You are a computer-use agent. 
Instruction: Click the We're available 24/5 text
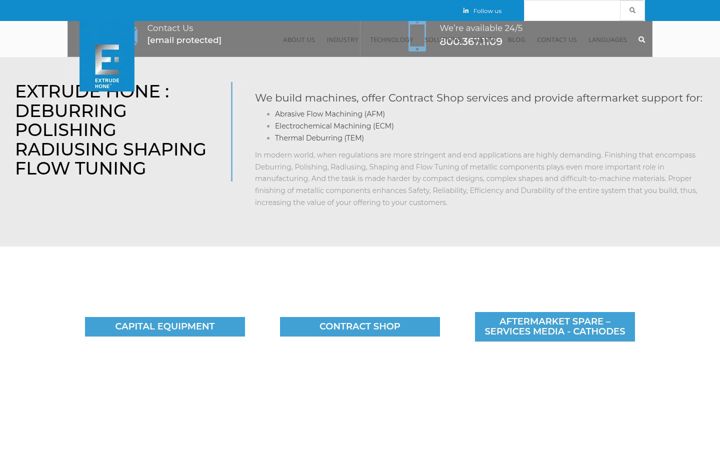[481, 28]
